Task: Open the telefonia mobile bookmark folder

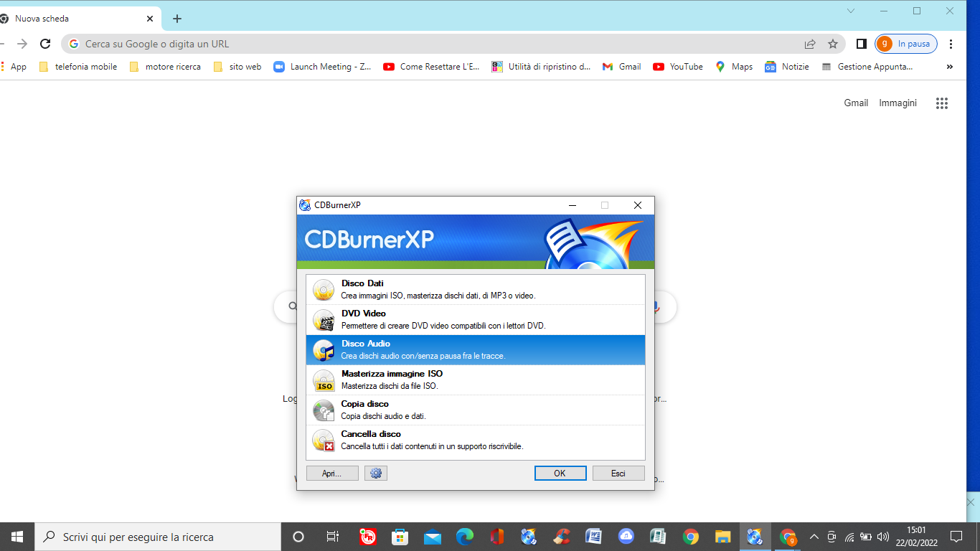Action: [77, 67]
